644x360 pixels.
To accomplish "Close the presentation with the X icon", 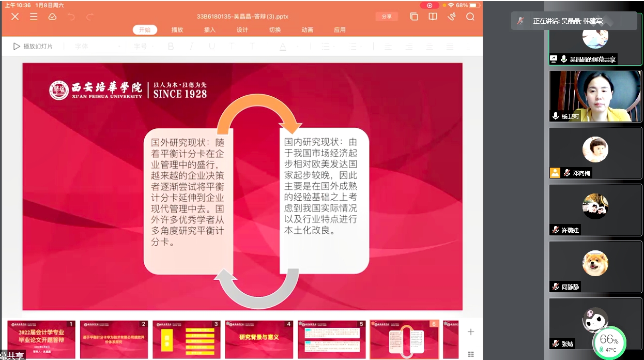I will (15, 17).
